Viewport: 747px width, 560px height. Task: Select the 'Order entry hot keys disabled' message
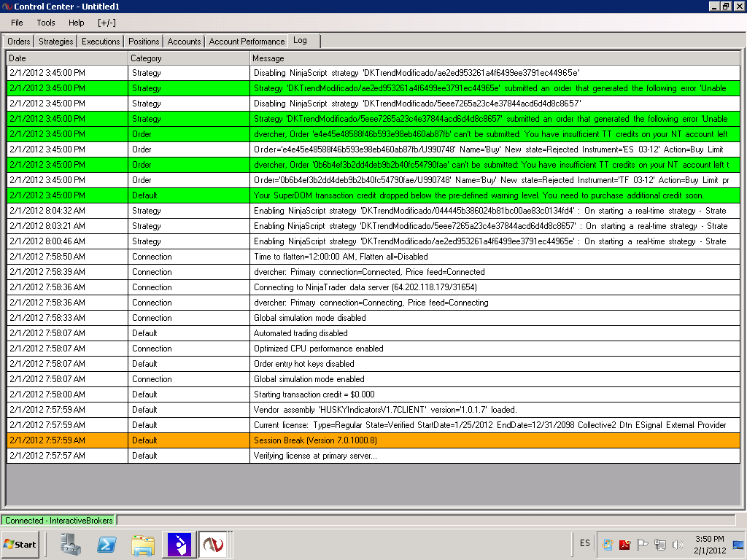(x=495, y=364)
